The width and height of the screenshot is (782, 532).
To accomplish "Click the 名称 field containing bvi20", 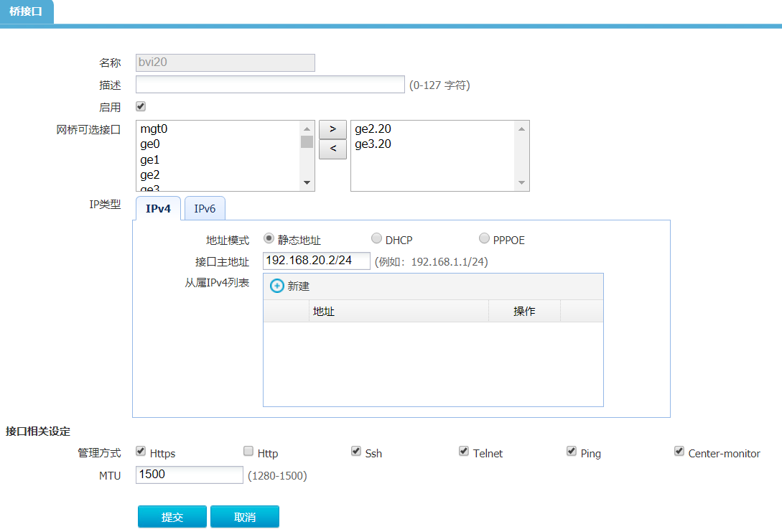I will (x=225, y=63).
